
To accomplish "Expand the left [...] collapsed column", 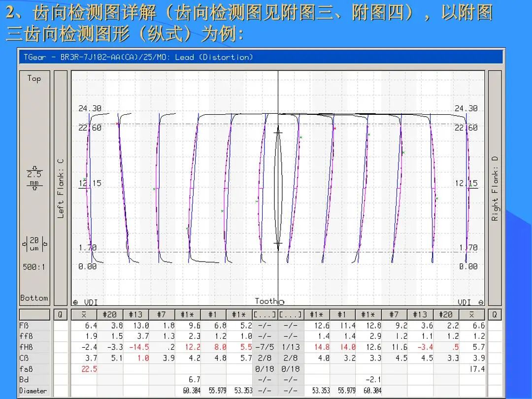I will click(266, 314).
